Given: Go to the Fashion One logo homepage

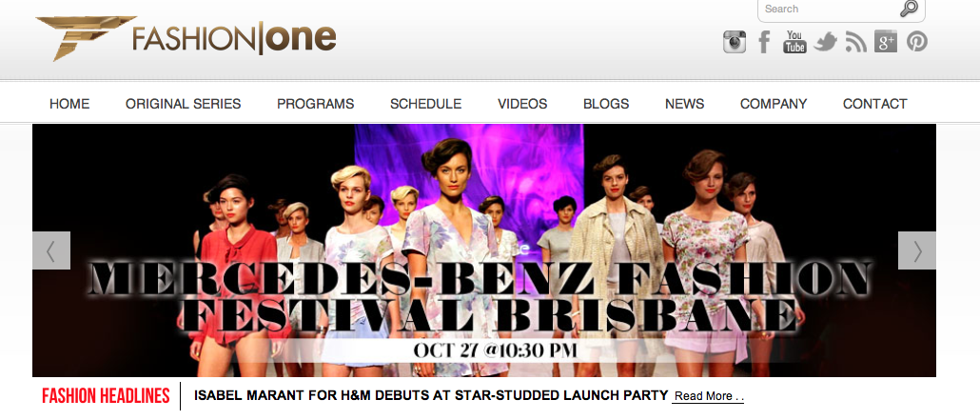Looking at the screenshot, I should pos(186,37).
